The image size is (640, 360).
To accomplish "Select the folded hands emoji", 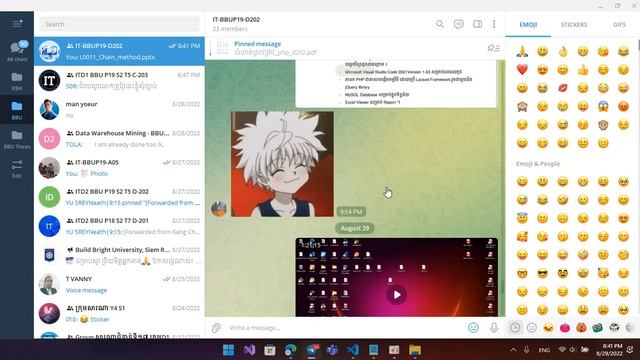I will click(522, 51).
